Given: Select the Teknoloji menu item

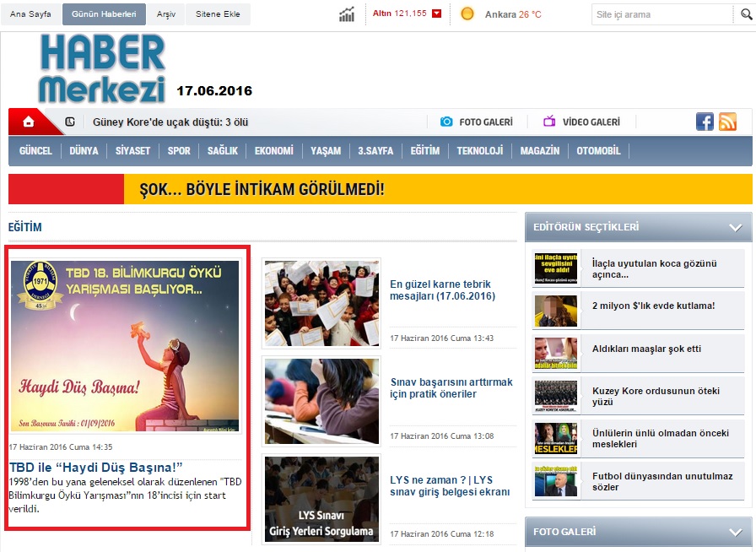Looking at the screenshot, I should pos(479,151).
